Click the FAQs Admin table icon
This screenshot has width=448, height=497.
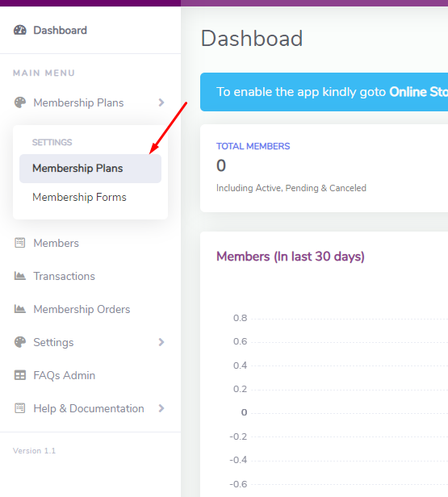coord(20,375)
